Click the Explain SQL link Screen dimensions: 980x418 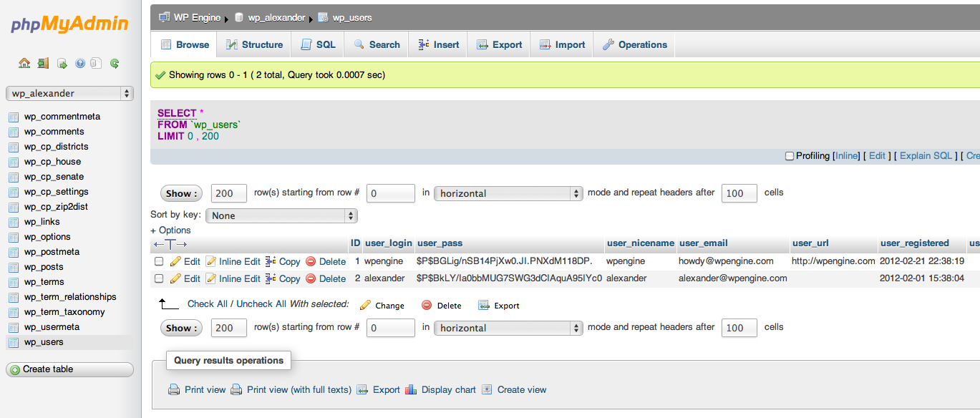[926, 156]
